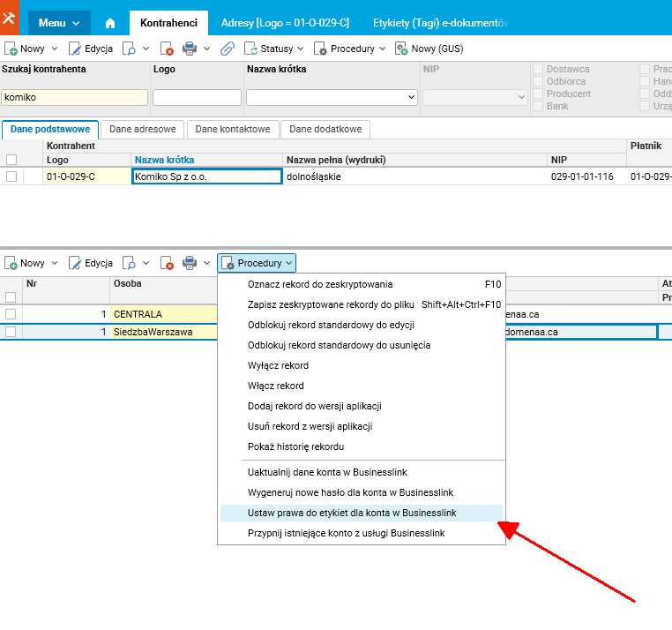Expand the arrow next to top search icon
This screenshot has width=672, height=630.
[146, 49]
